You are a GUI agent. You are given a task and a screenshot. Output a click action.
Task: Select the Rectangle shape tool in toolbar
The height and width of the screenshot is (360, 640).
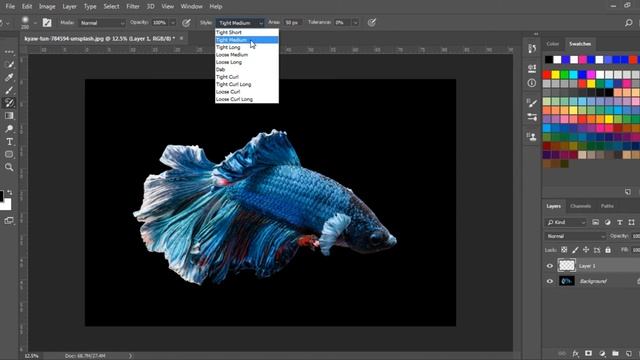[9, 154]
